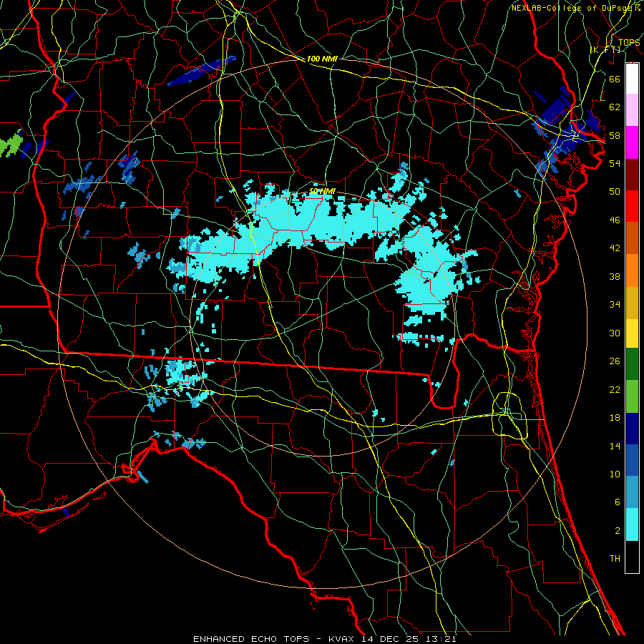The height and width of the screenshot is (644, 644).
Task: Click the gold legend swatch
Action: pyautogui.click(x=632, y=303)
